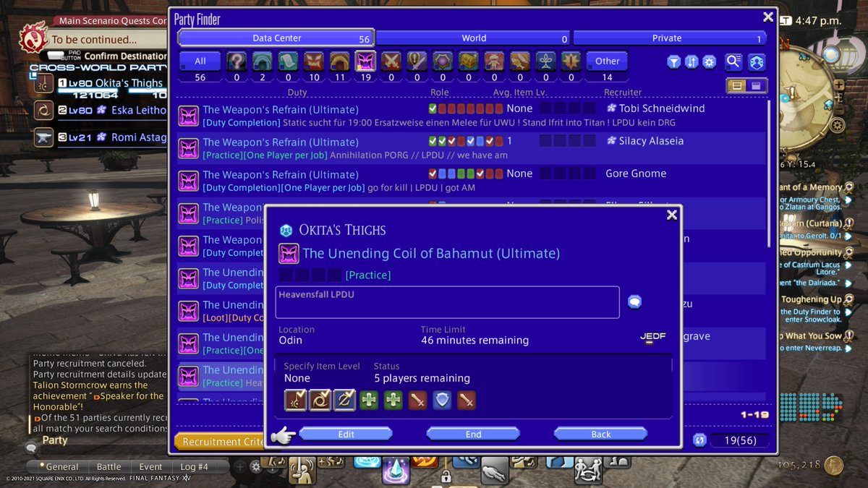Viewport: 868px width, 488px height.
Task: Switch to compact list view toggle
Action: pos(756,86)
